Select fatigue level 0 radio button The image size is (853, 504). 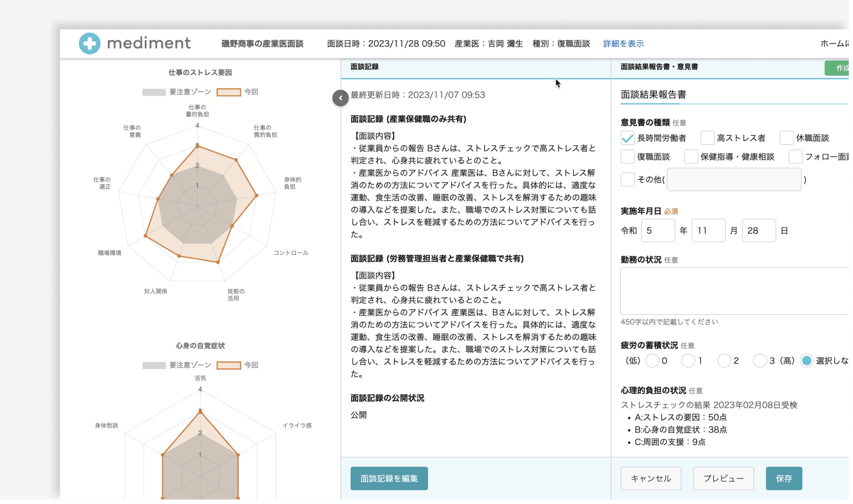pos(652,361)
